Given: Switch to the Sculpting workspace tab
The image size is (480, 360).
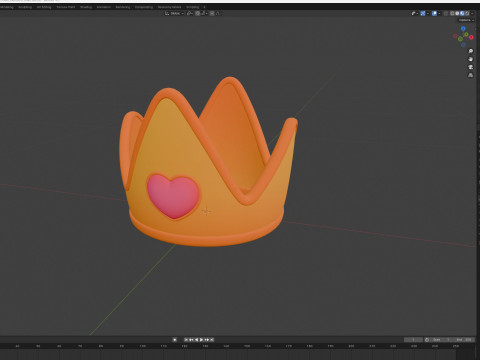Looking at the screenshot, I should (25, 7).
